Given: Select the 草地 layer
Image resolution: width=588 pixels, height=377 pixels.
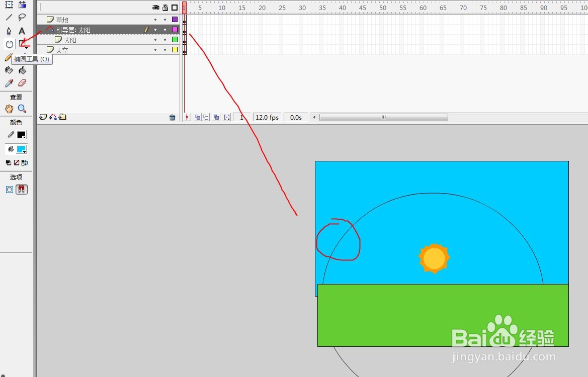Looking at the screenshot, I should click(108, 20).
